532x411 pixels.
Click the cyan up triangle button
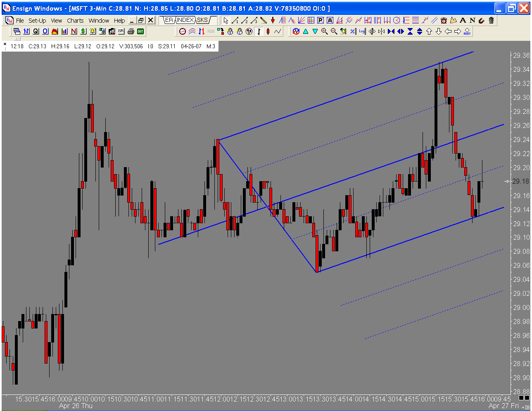coord(306,31)
